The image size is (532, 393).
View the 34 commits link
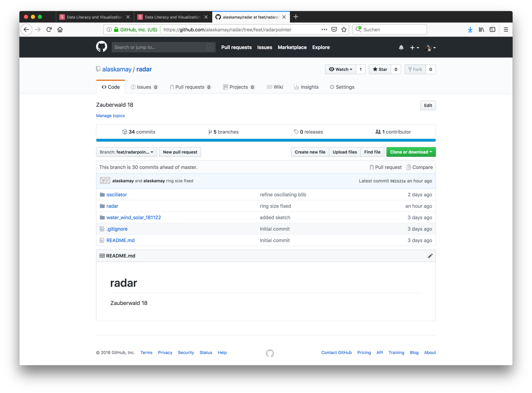139,132
